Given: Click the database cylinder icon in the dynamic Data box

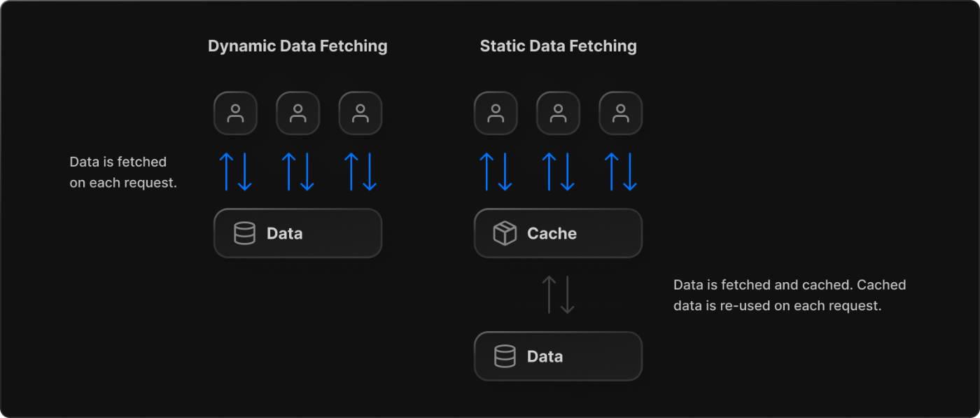Looking at the screenshot, I should 244,233.
